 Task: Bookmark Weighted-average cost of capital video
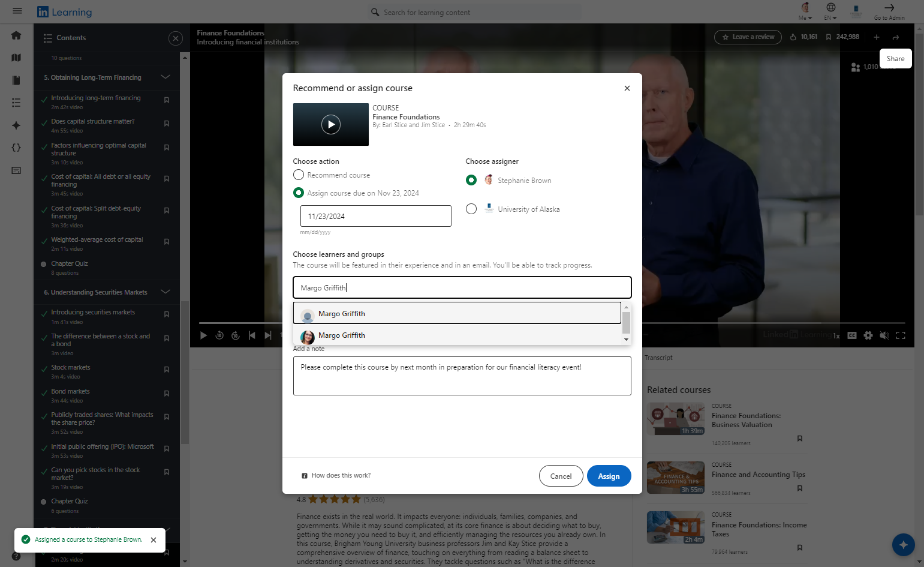tap(167, 242)
